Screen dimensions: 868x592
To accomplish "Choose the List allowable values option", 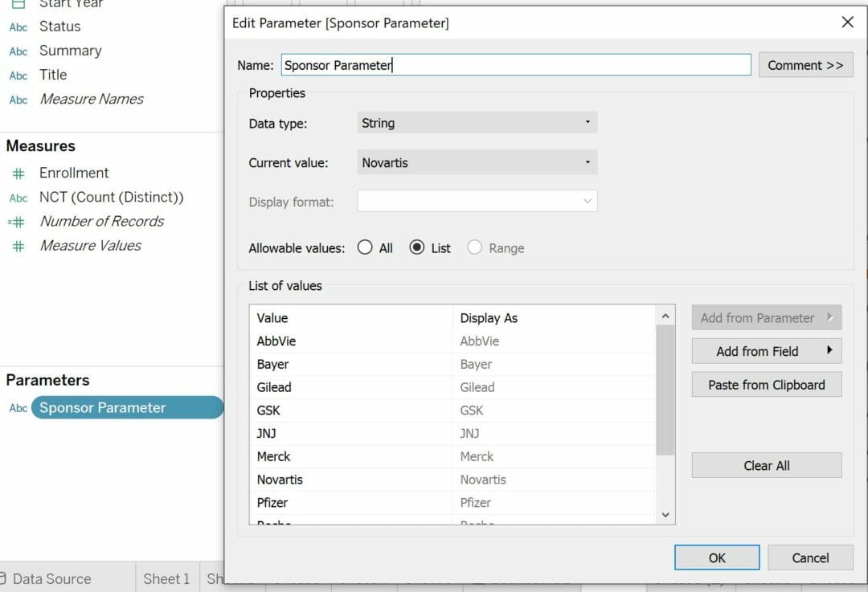I will tap(416, 248).
